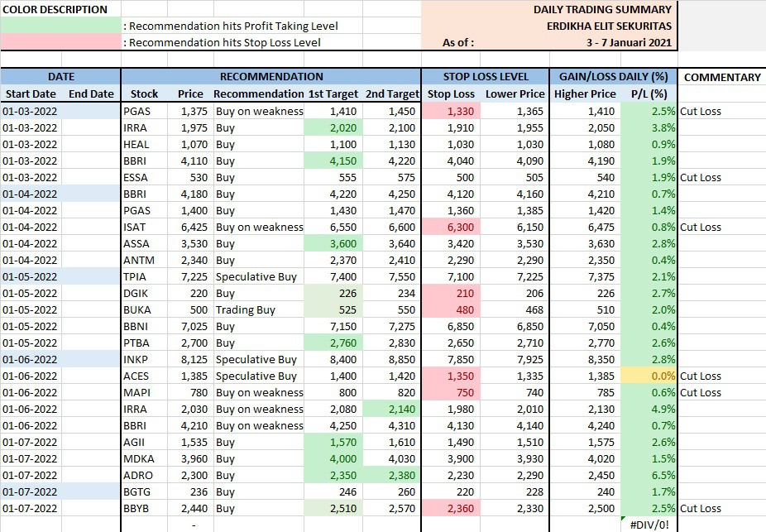Screen dimensions: 766x532
Task: Click the RECOMMENDATION header cell
Action: tap(270, 77)
